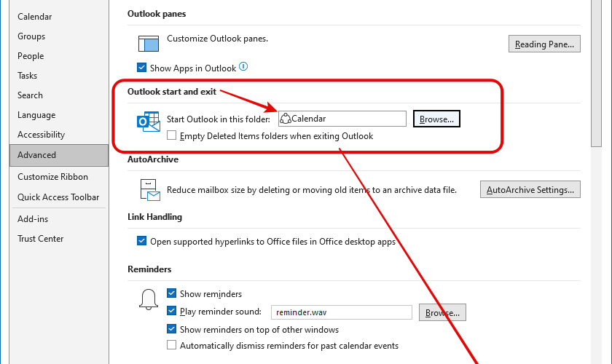The image size is (612, 364).
Task: Uncheck Play reminder sound
Action: (171, 311)
